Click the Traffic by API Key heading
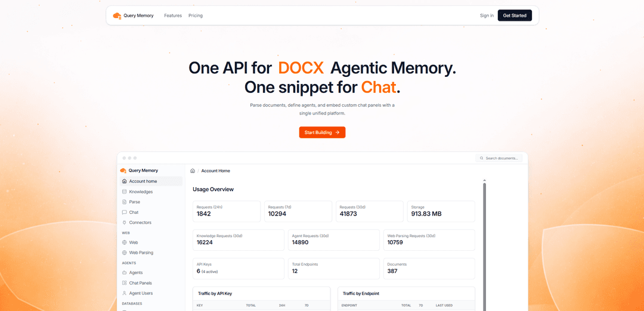 coord(215,294)
